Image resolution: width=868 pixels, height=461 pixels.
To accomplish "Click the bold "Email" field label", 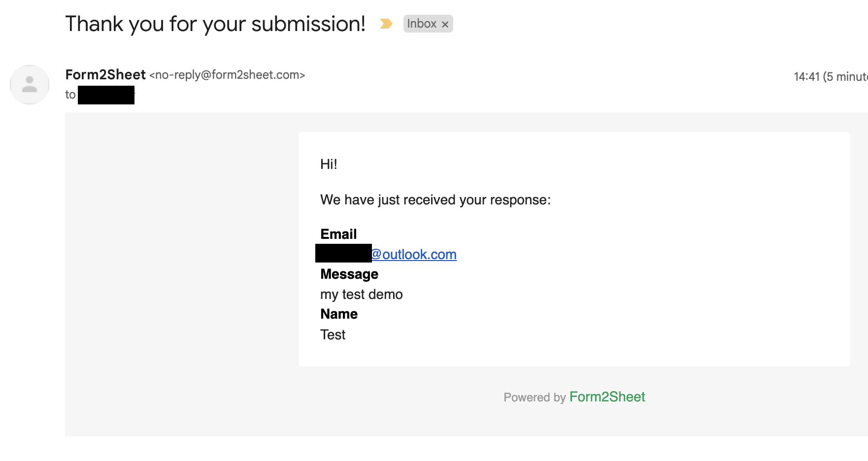I will pos(338,234).
